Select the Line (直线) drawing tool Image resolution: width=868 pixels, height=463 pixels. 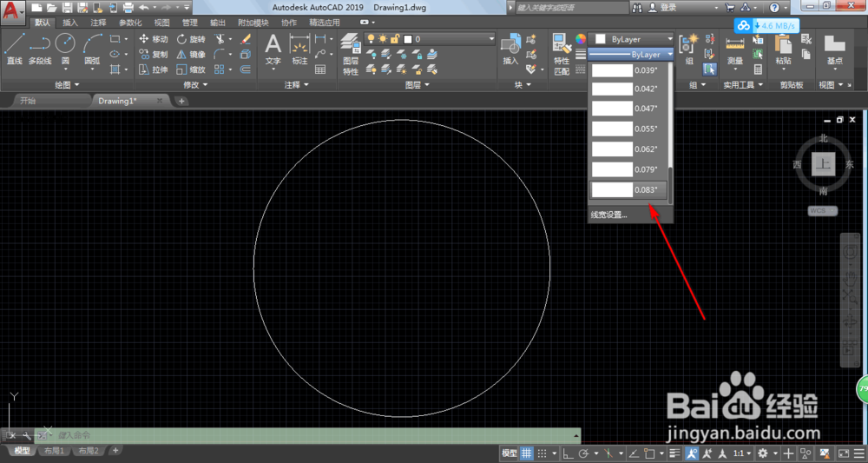15,49
